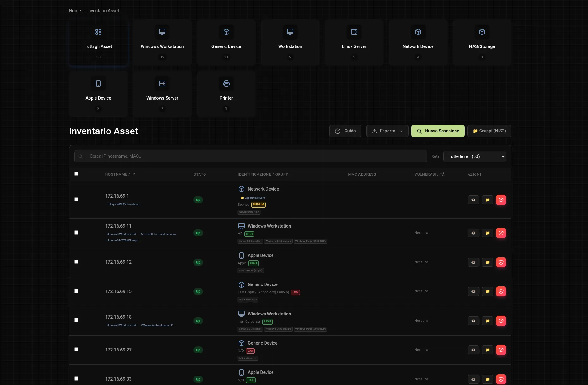Screen dimensions: 588x385
Task: Click the red shield action for 172.16.69.12
Action: click(x=501, y=262)
